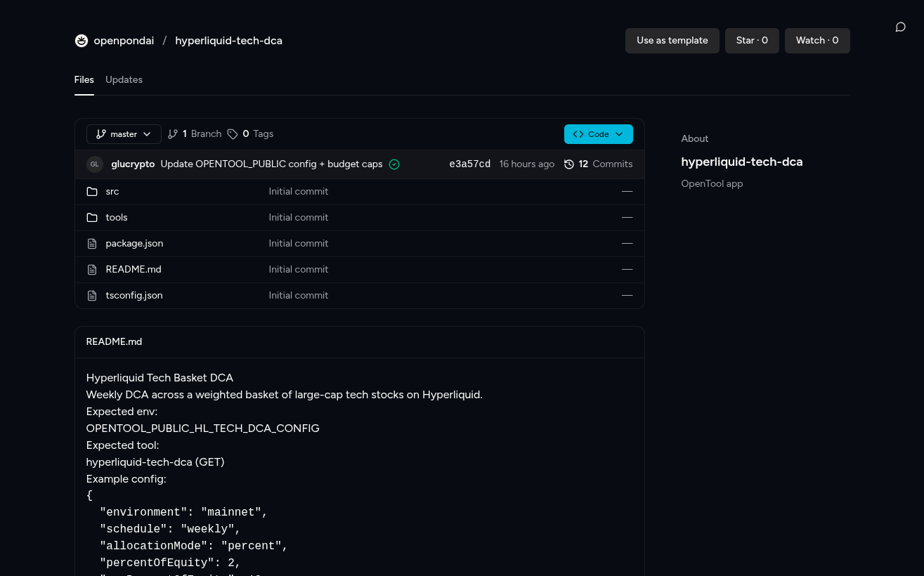Click the glucrypto GL avatar

point(95,164)
